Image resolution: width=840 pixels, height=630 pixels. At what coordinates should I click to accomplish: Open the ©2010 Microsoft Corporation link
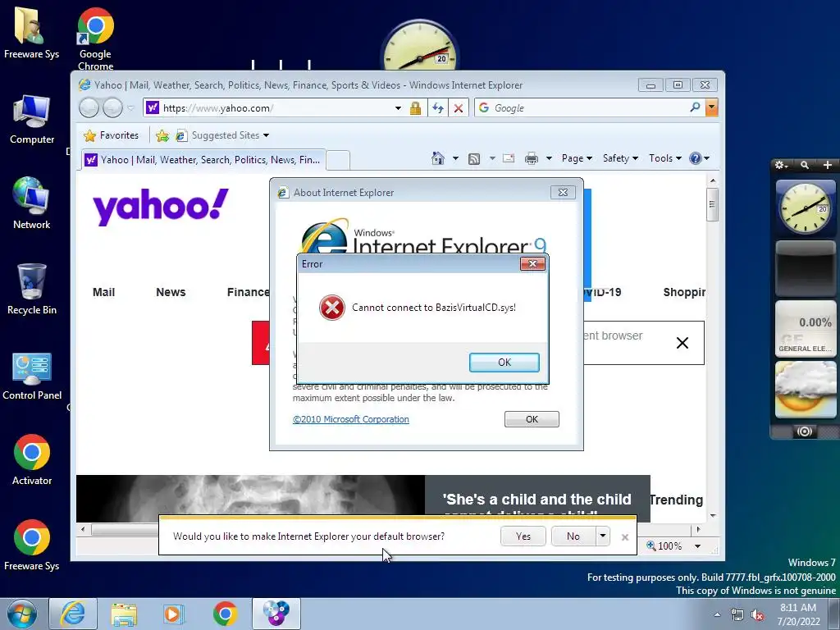point(351,419)
